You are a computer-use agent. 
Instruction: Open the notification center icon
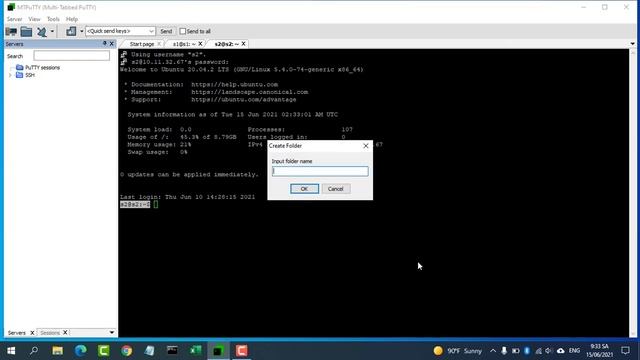625,351
